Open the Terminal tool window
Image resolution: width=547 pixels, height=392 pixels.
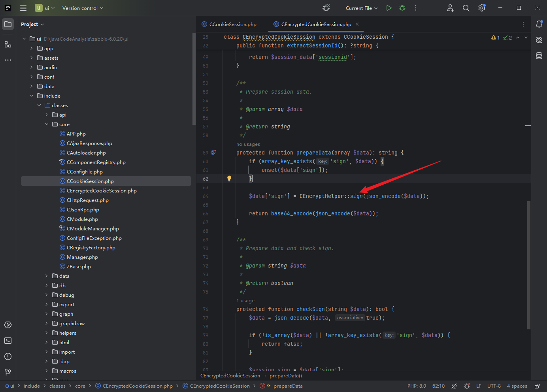[8, 341]
